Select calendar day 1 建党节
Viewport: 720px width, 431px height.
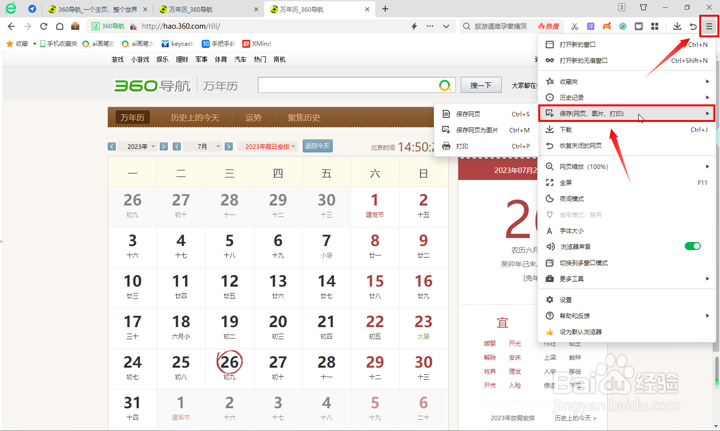[x=375, y=206]
